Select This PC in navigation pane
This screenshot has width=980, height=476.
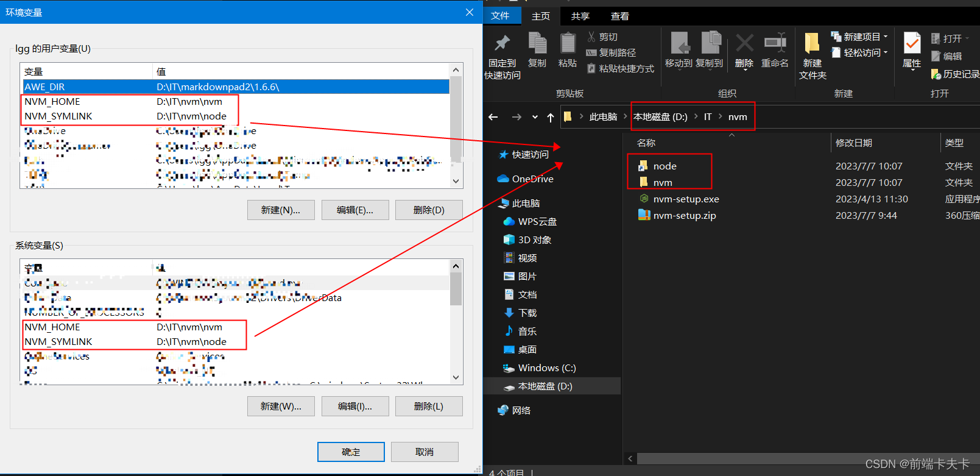tap(519, 203)
